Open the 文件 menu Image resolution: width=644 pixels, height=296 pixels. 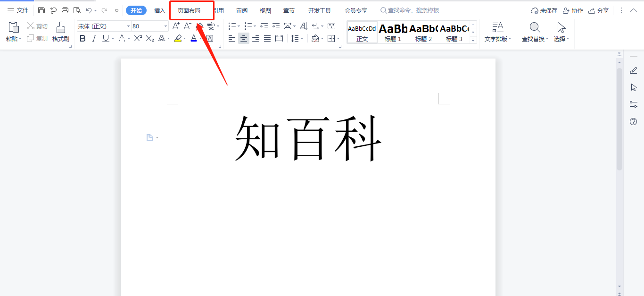coord(18,9)
